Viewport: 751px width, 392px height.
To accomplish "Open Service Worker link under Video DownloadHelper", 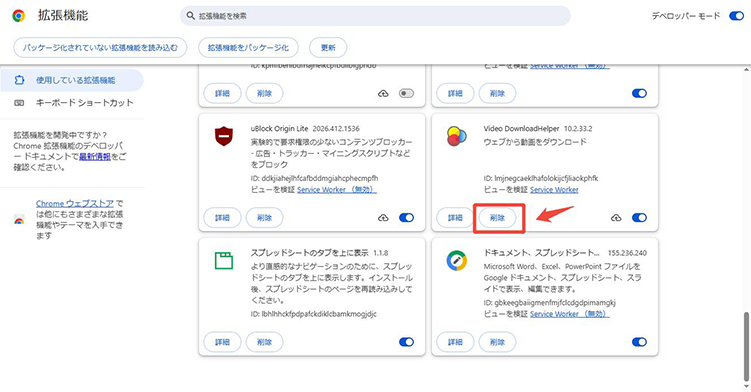I will 554,190.
